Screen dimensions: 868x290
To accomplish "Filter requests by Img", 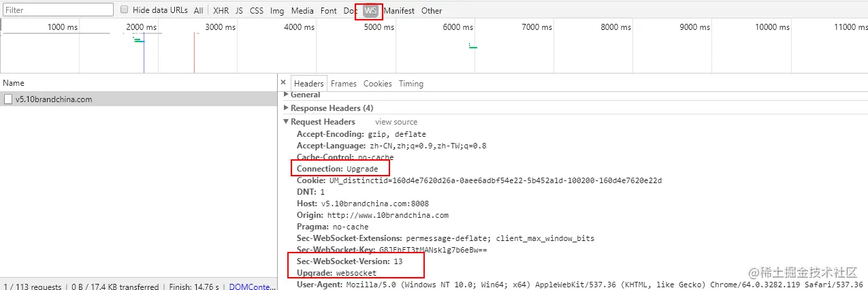I will click(x=277, y=10).
